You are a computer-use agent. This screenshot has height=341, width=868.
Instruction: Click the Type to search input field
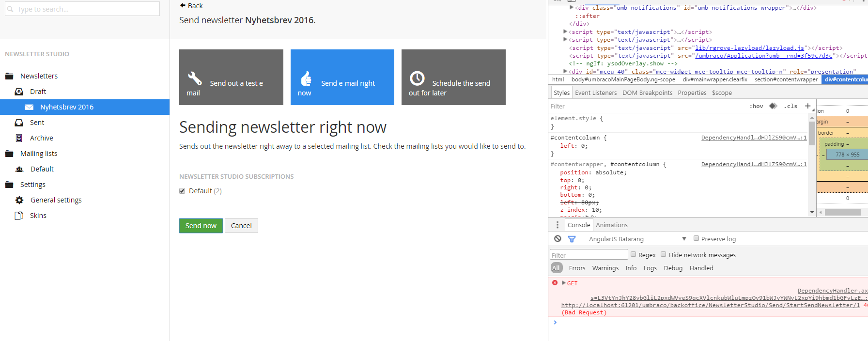(x=82, y=9)
